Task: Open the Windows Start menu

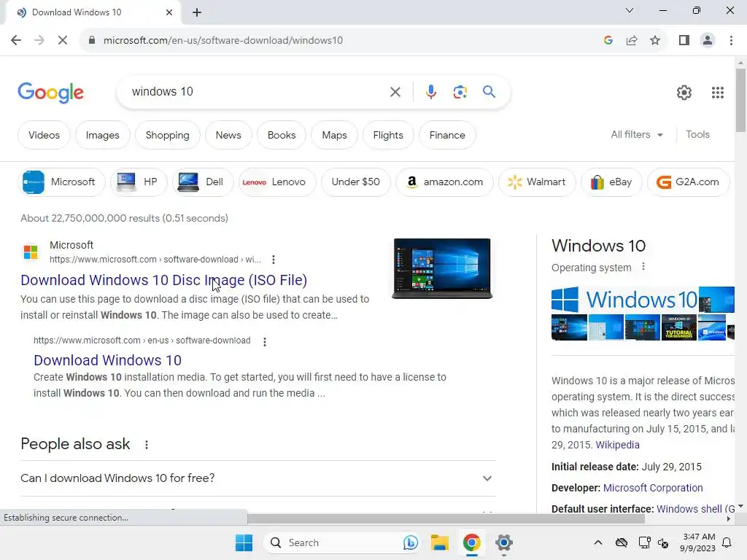Action: [x=244, y=542]
